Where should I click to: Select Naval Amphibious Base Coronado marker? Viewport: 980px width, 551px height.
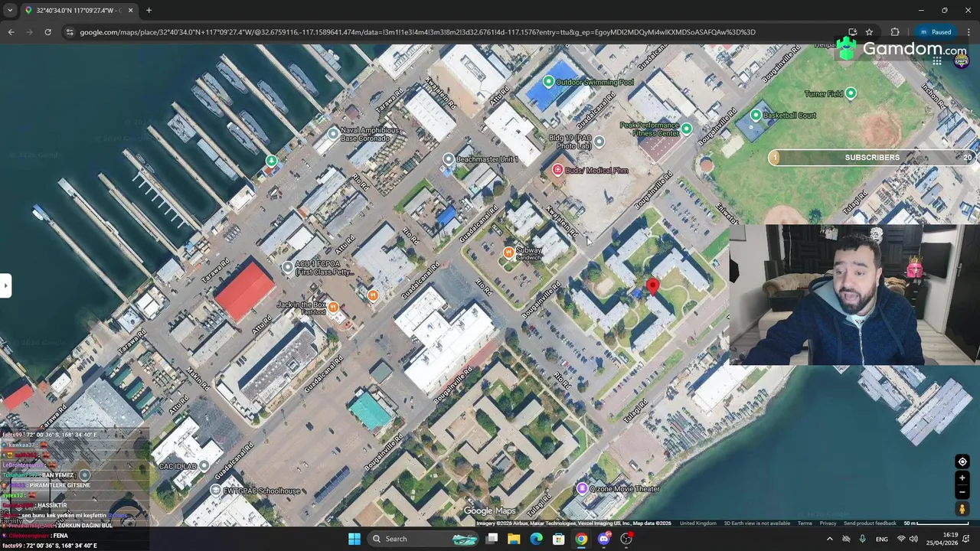click(333, 134)
